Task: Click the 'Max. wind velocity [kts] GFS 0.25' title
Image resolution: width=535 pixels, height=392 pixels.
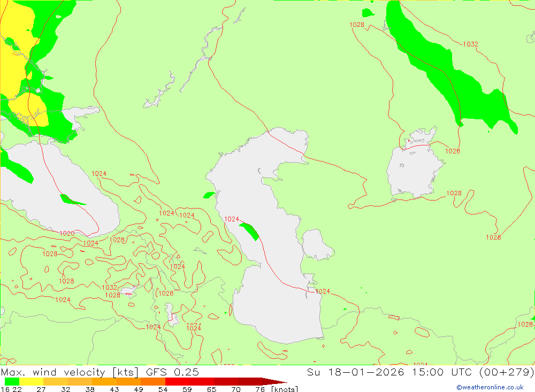Action: click(x=100, y=372)
